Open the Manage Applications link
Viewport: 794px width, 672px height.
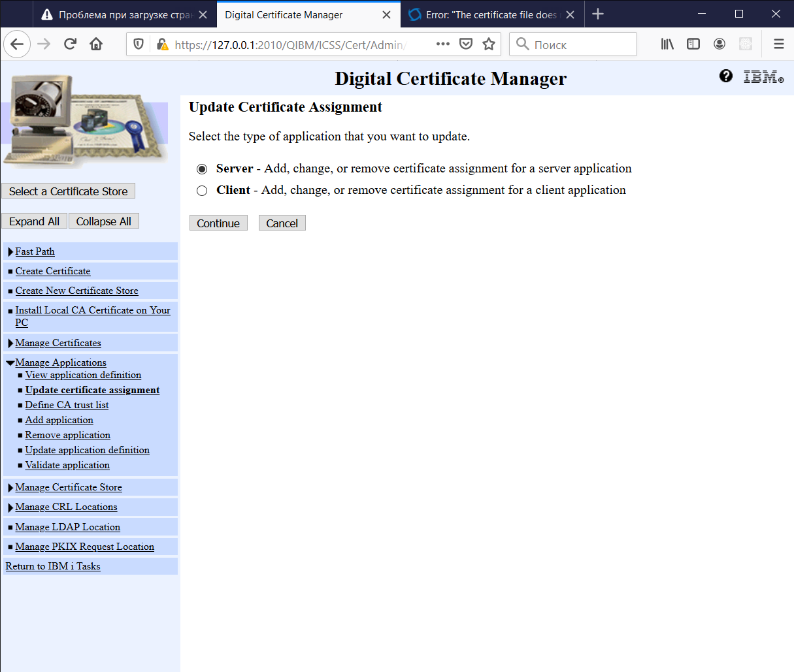[61, 362]
